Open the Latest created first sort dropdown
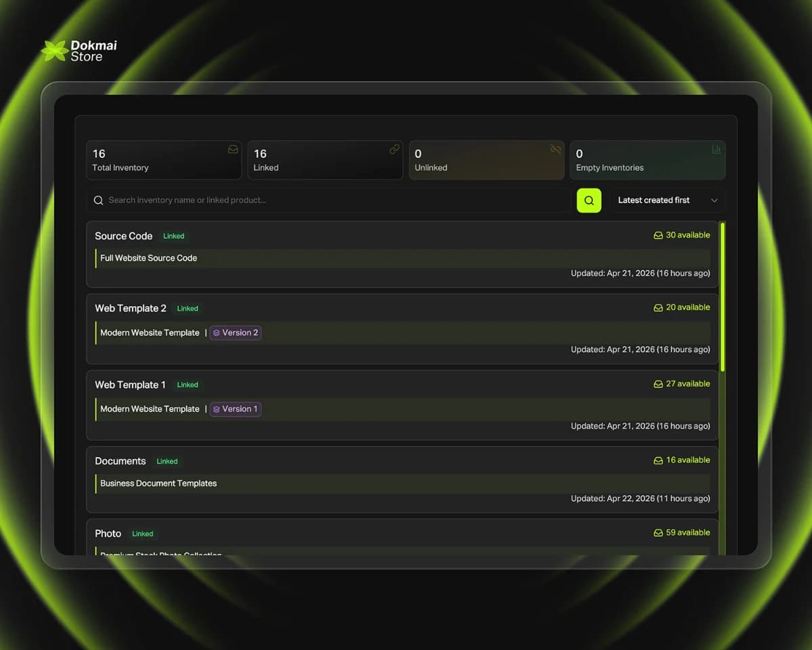 667,200
